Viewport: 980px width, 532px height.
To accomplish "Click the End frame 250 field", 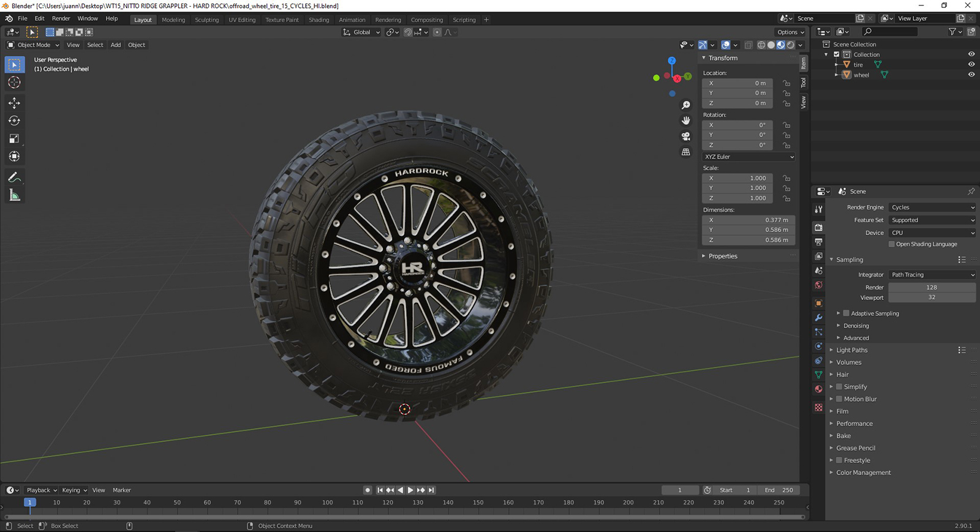I will [x=780, y=490].
